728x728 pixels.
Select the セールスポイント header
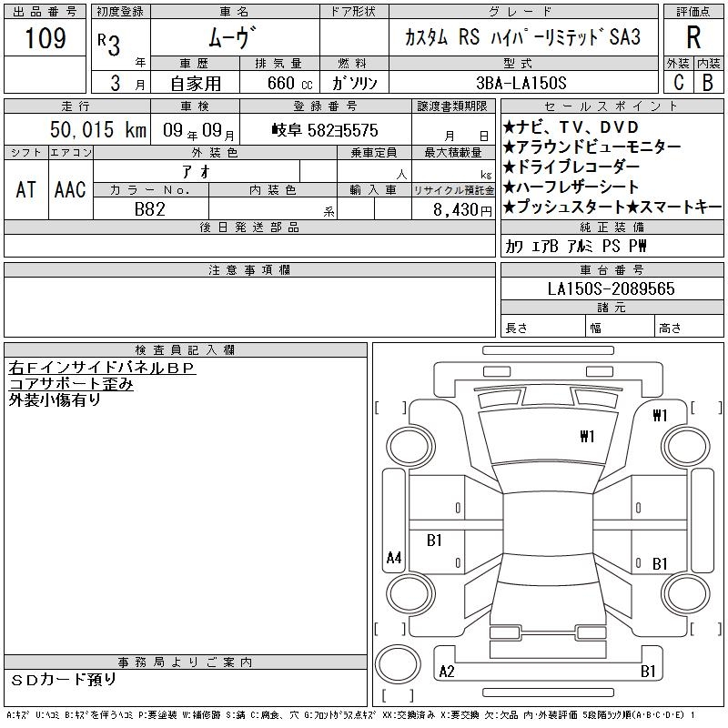pyautogui.click(x=612, y=106)
